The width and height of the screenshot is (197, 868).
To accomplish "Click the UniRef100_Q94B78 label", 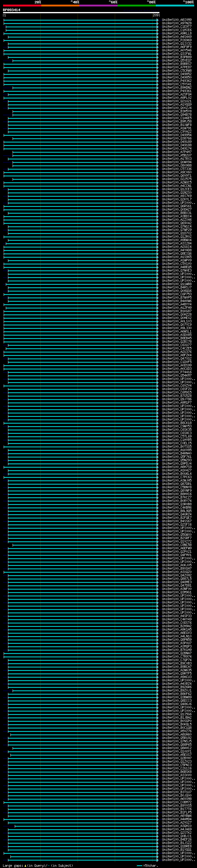I will coord(177,115).
